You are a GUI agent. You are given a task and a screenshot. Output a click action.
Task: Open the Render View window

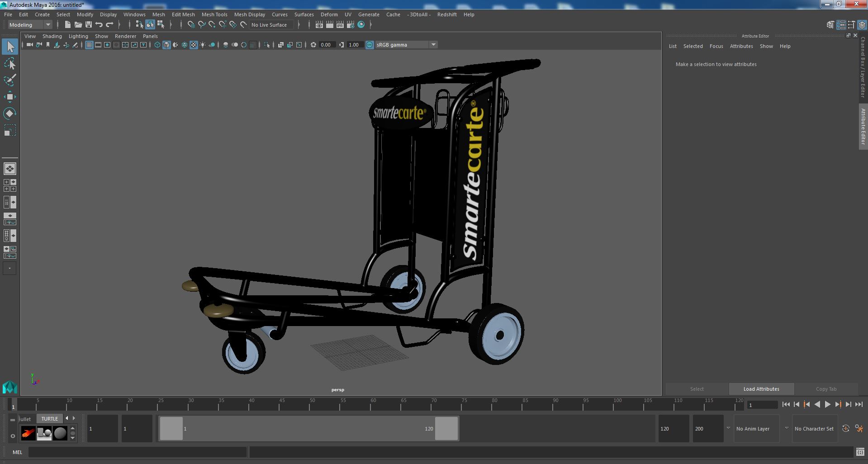[319, 25]
